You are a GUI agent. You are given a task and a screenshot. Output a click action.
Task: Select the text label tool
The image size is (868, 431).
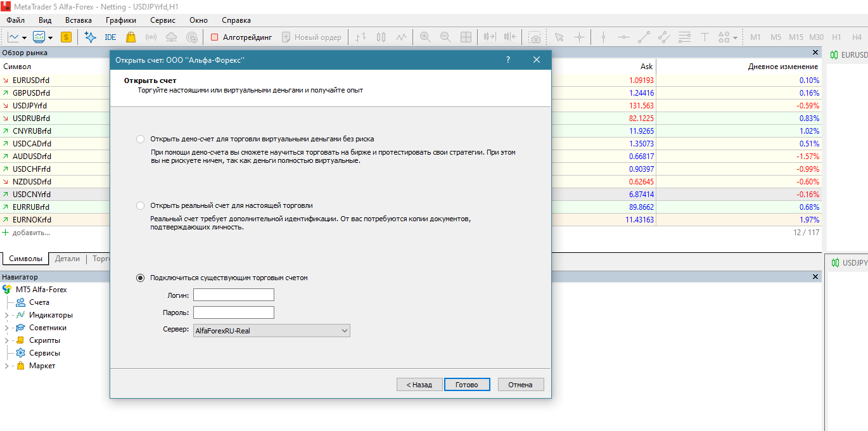[705, 37]
